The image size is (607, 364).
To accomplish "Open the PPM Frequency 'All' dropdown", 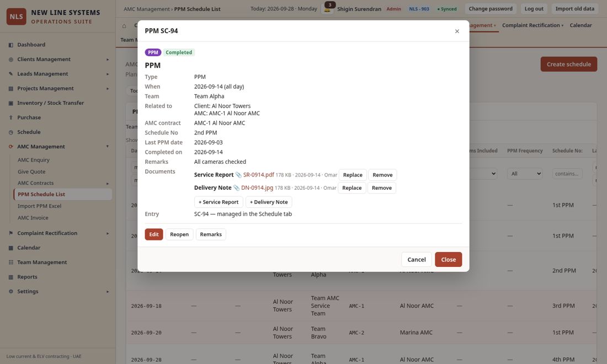I will click(x=525, y=174).
